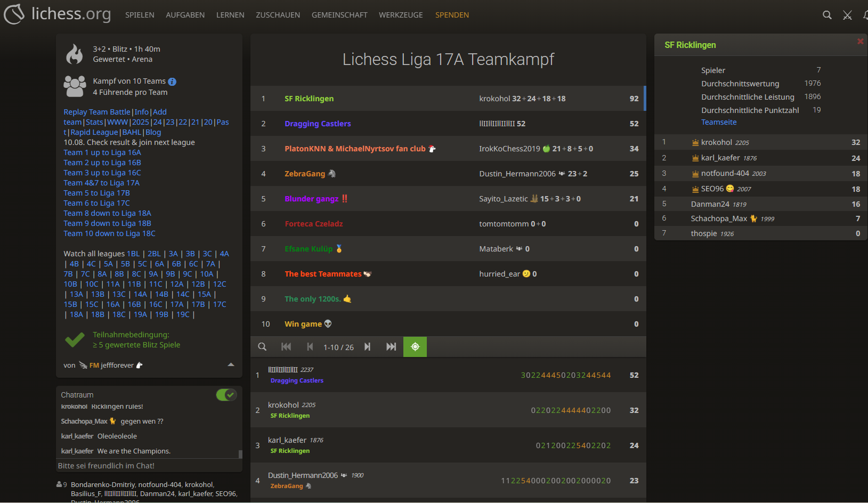Search players with the pager magnifier icon
The width and height of the screenshot is (868, 503).
262,347
